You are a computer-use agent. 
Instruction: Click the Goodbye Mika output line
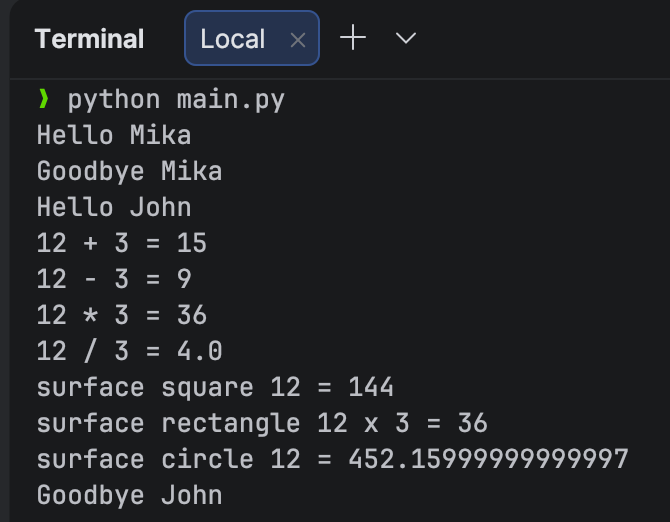click(129, 171)
